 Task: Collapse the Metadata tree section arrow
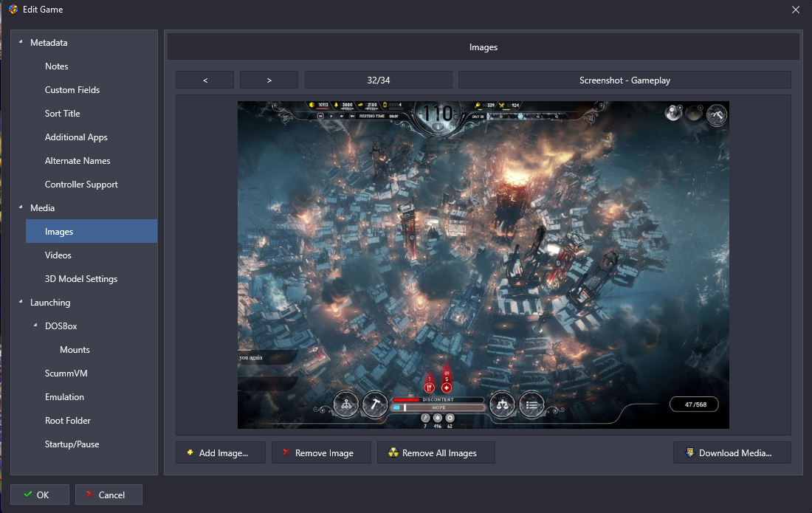point(21,42)
